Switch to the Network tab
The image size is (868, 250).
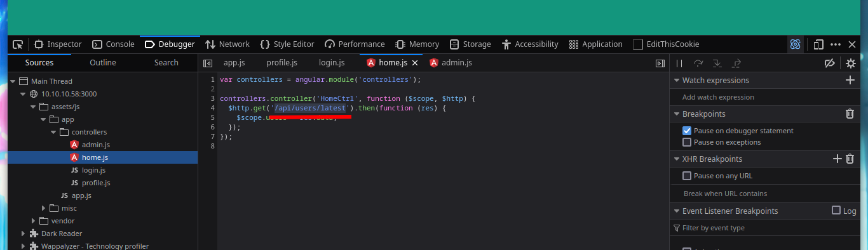click(227, 44)
